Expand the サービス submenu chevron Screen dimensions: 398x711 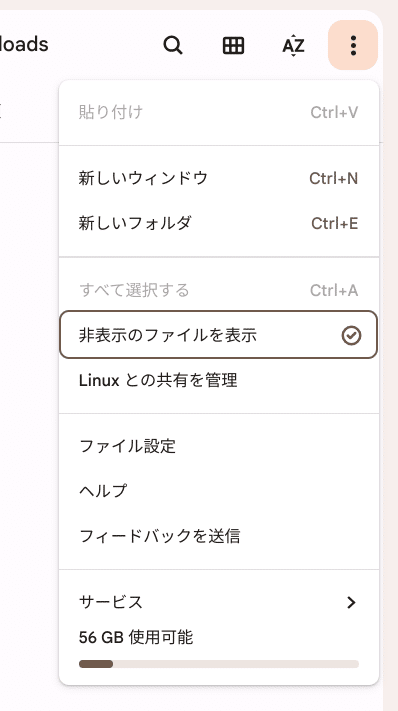pos(351,603)
